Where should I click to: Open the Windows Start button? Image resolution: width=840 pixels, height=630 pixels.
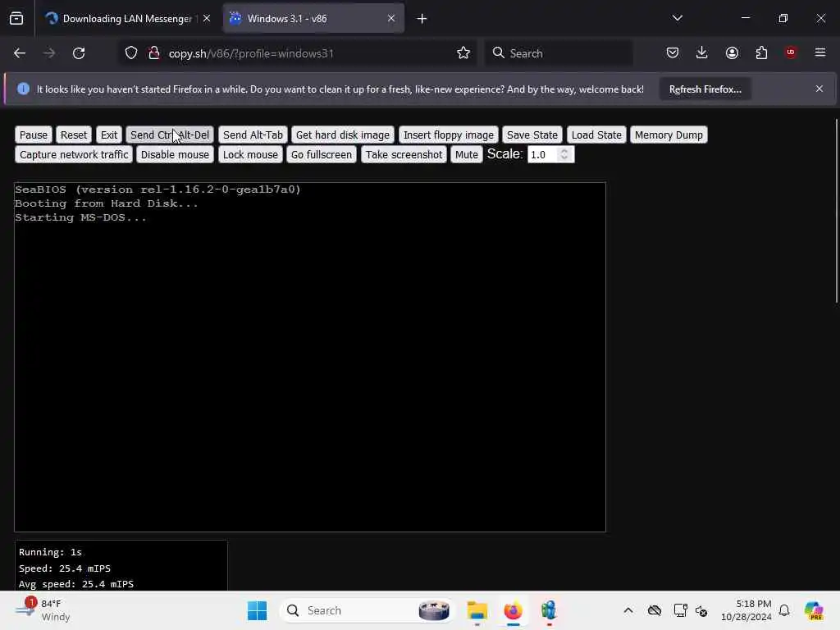coord(257,610)
